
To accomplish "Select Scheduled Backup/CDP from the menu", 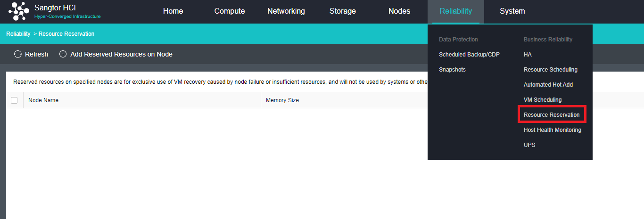I will point(469,55).
